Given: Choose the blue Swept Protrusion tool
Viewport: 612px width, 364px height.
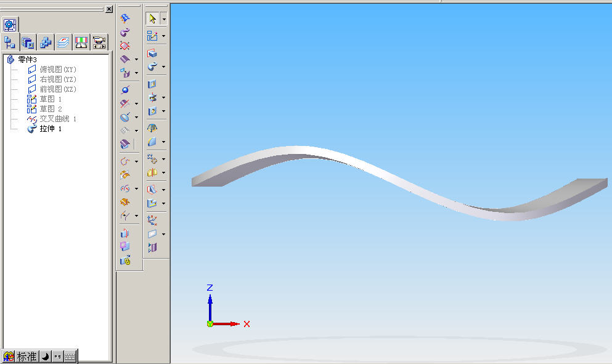Looking at the screenshot, I should tap(152, 67).
